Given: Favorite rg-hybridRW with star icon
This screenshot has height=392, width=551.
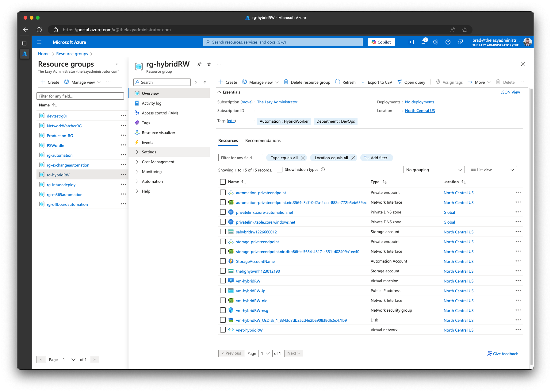Looking at the screenshot, I should (x=209, y=64).
